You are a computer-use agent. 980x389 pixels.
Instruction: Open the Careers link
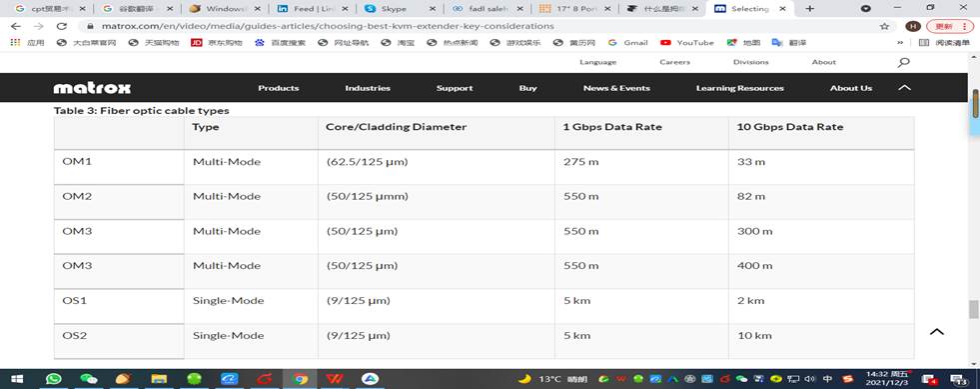click(x=675, y=62)
